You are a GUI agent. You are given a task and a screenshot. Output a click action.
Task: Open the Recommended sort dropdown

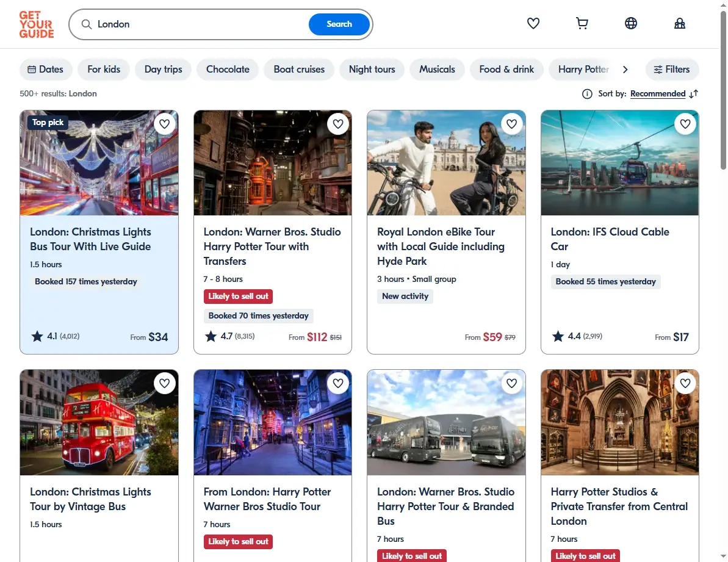[x=657, y=94]
